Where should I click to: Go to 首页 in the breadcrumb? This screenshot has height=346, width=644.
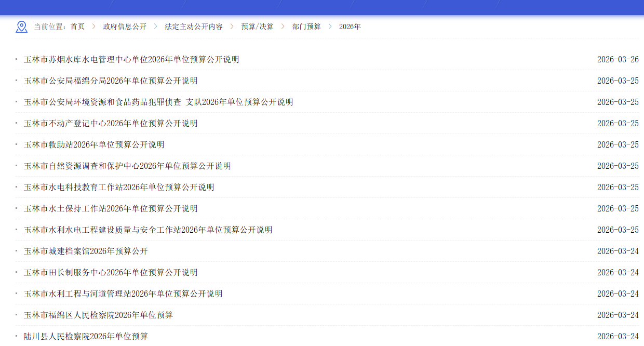[x=77, y=26]
